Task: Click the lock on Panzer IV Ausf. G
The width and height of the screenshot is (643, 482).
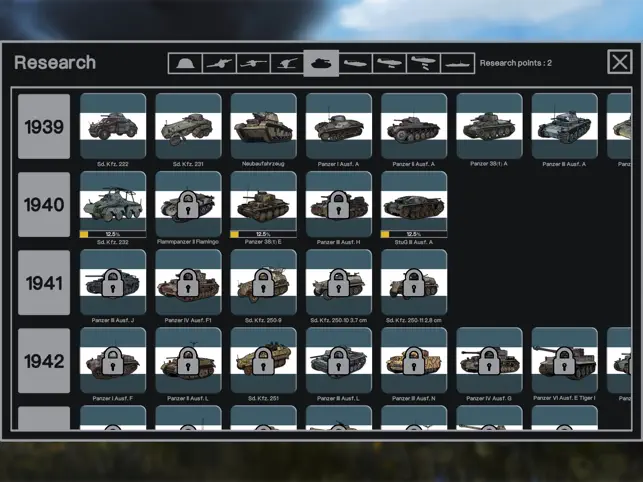Action: (x=489, y=361)
